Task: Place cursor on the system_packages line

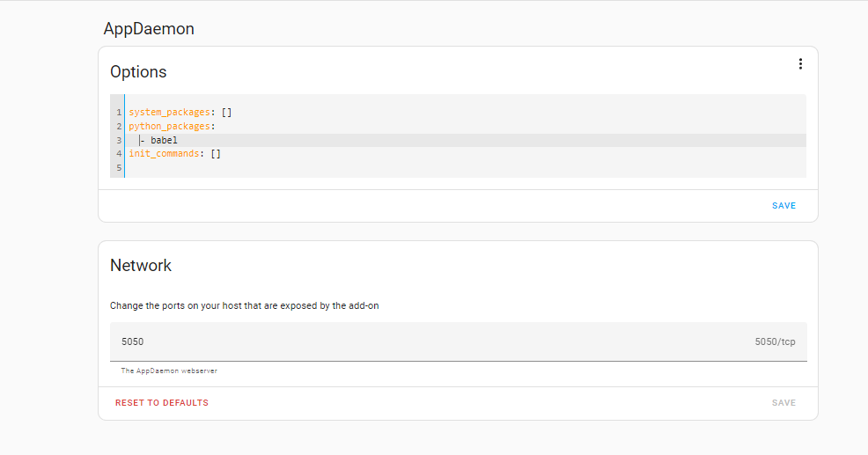Action: tap(180, 113)
